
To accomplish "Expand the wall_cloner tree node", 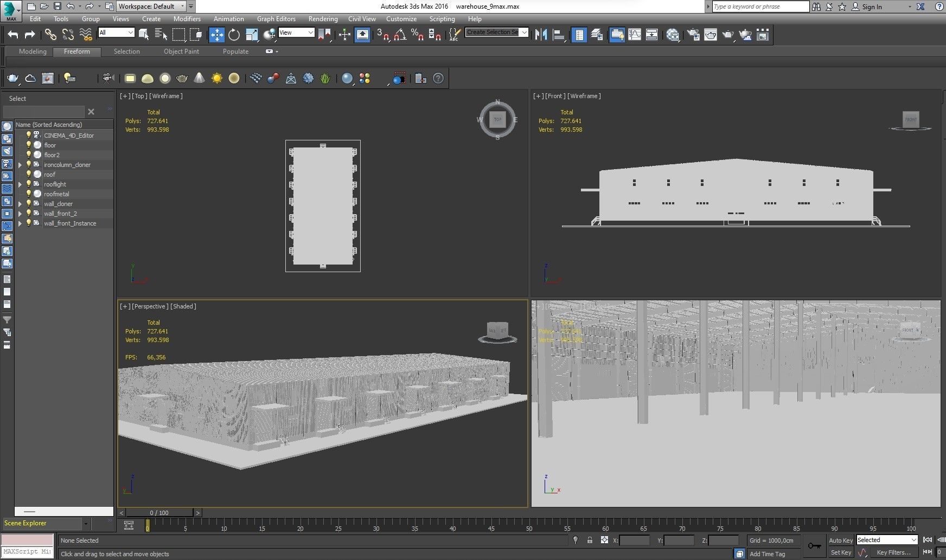I will click(21, 204).
